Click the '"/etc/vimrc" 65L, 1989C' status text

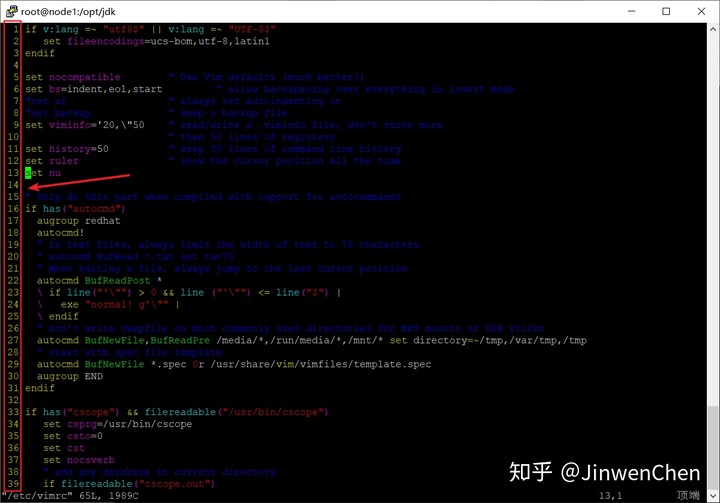point(70,496)
